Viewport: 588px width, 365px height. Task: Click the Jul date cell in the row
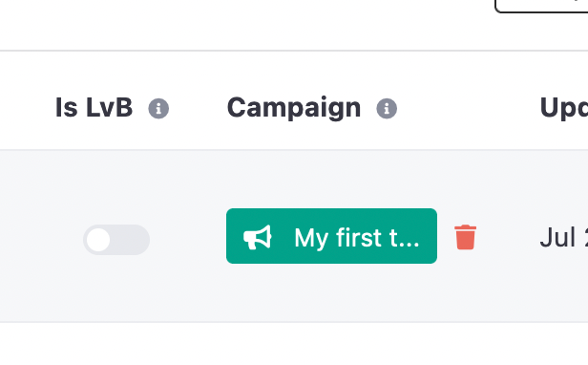point(563,237)
